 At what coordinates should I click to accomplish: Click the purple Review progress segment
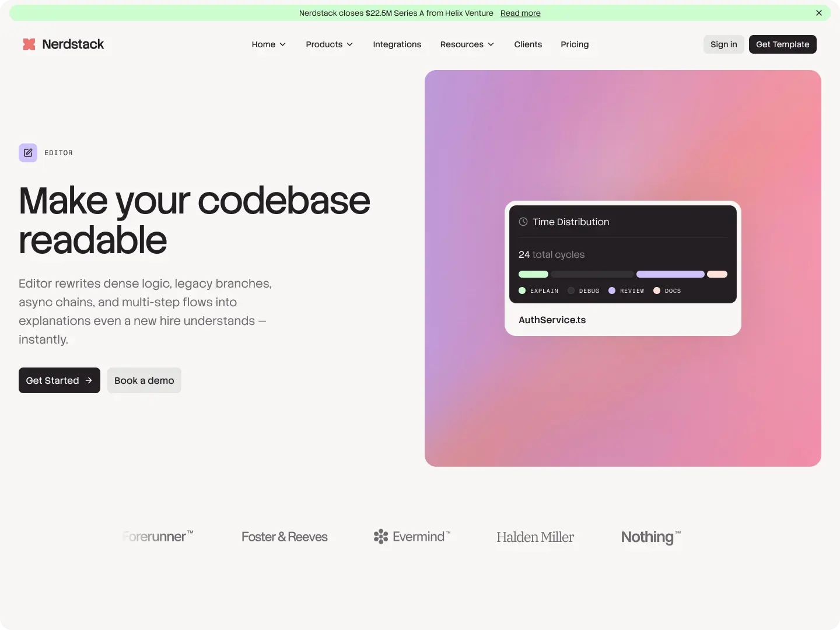click(670, 274)
